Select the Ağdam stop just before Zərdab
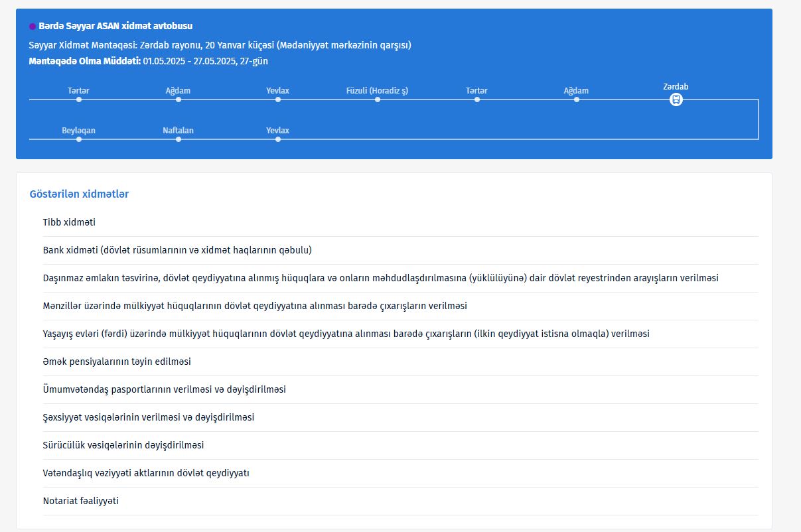Screen dimensions: 801x532 [x=577, y=100]
